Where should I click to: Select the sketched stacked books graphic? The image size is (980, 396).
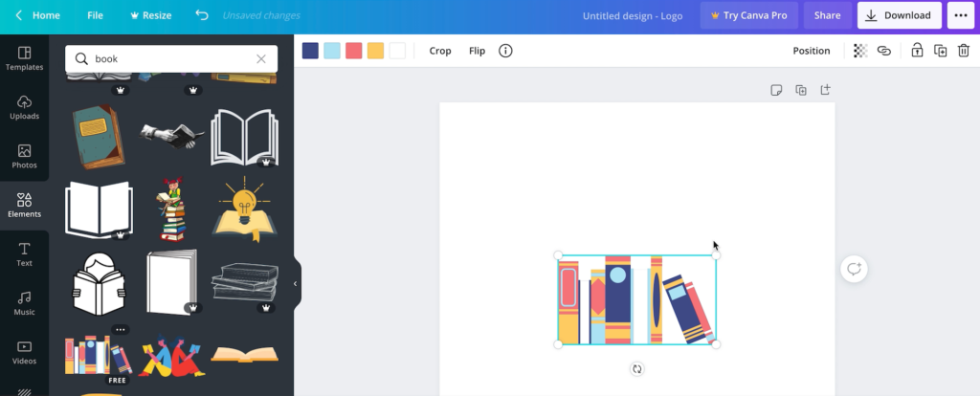[244, 283]
